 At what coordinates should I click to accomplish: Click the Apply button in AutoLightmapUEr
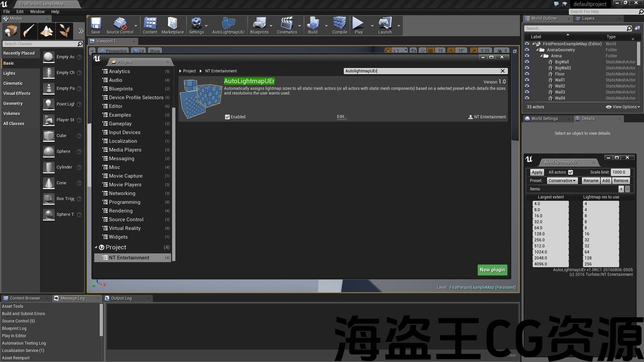tap(537, 172)
